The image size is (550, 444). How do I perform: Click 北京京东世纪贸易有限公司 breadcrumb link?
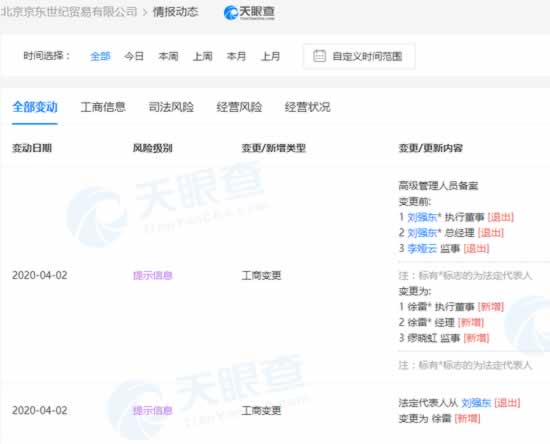(69, 12)
